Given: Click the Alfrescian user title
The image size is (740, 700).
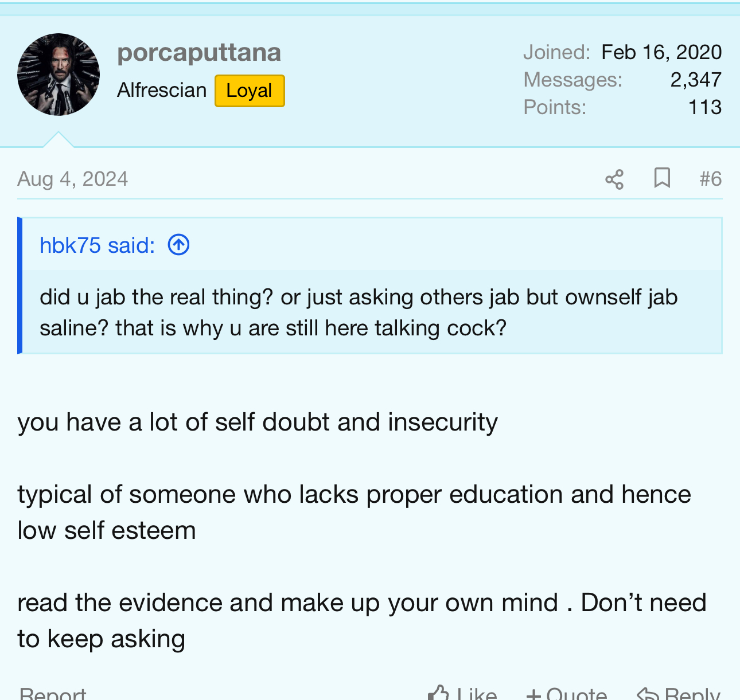Looking at the screenshot, I should click(162, 91).
